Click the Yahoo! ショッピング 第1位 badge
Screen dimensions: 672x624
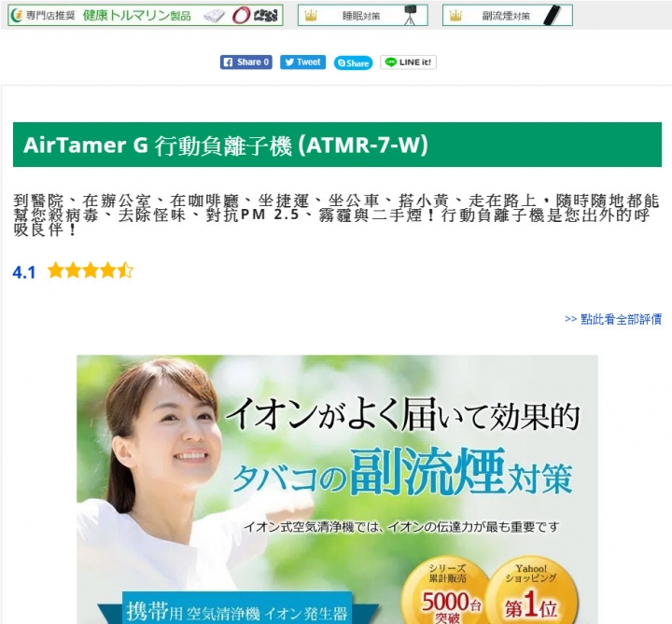[531, 591]
